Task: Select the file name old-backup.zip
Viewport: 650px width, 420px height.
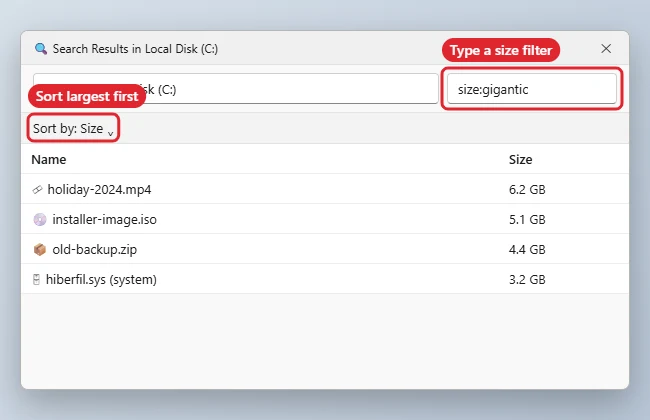Action: [95, 250]
